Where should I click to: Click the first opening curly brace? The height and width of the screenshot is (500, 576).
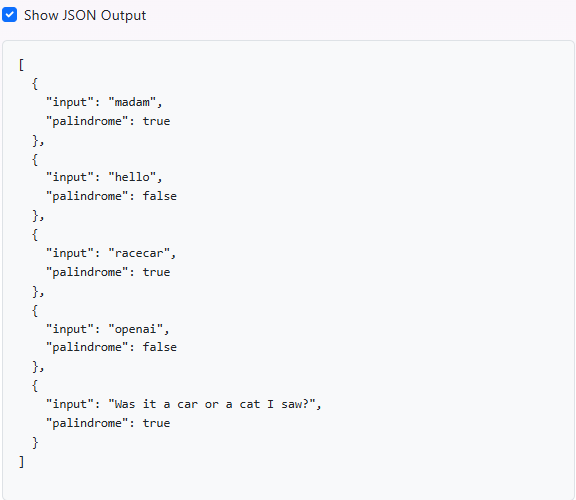click(35, 84)
